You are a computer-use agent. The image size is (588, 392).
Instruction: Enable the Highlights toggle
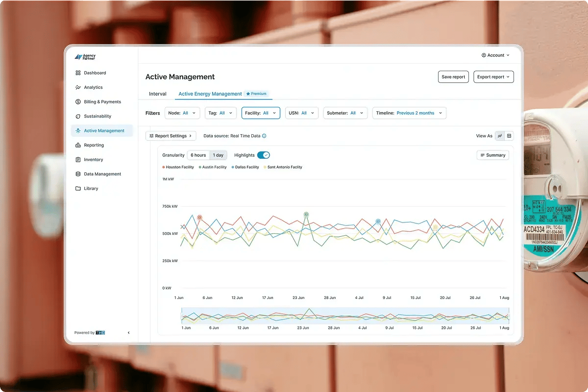pyautogui.click(x=264, y=155)
